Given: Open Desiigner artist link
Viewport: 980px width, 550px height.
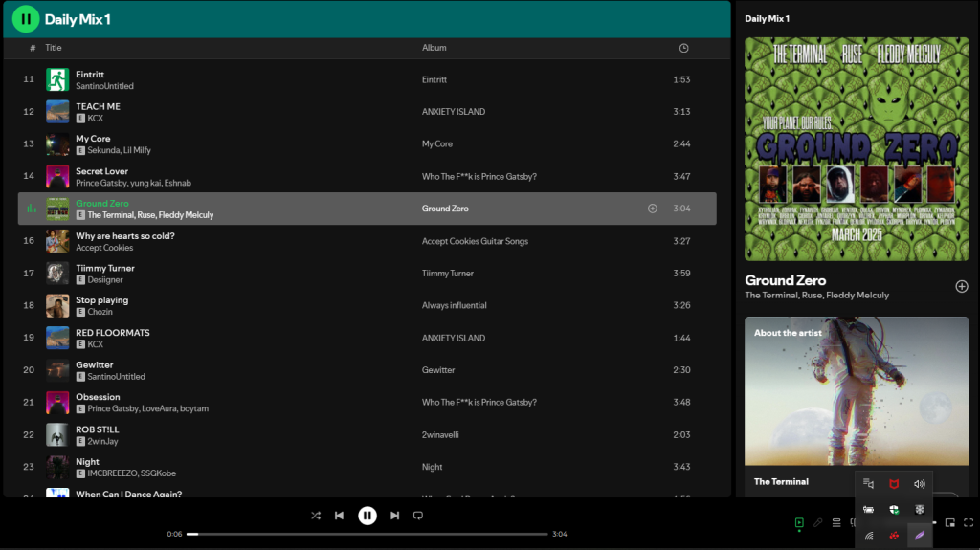Looking at the screenshot, I should [x=105, y=279].
